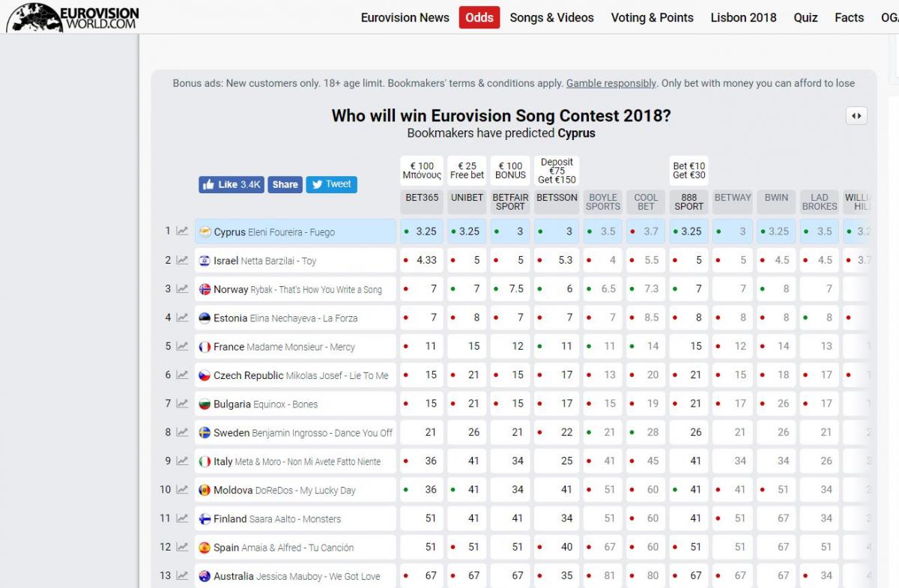Image resolution: width=899 pixels, height=588 pixels.
Task: Open the 888 SPORT bookmaker header
Action: (689, 202)
